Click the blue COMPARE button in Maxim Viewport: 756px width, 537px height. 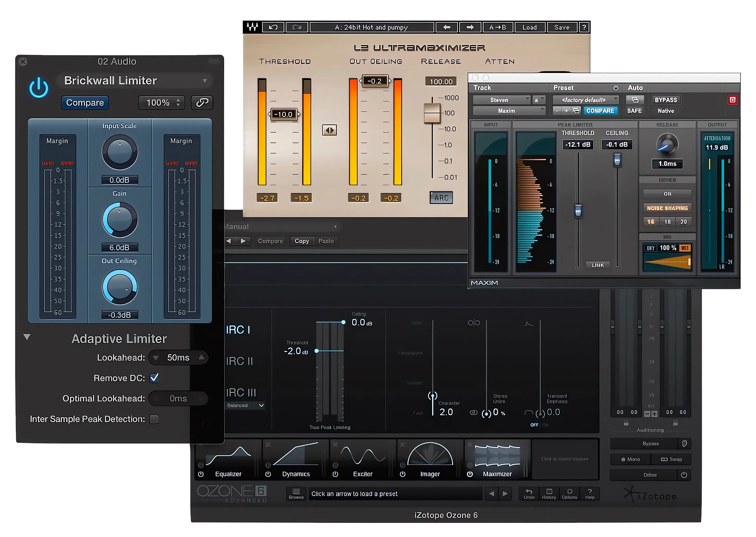pos(600,110)
